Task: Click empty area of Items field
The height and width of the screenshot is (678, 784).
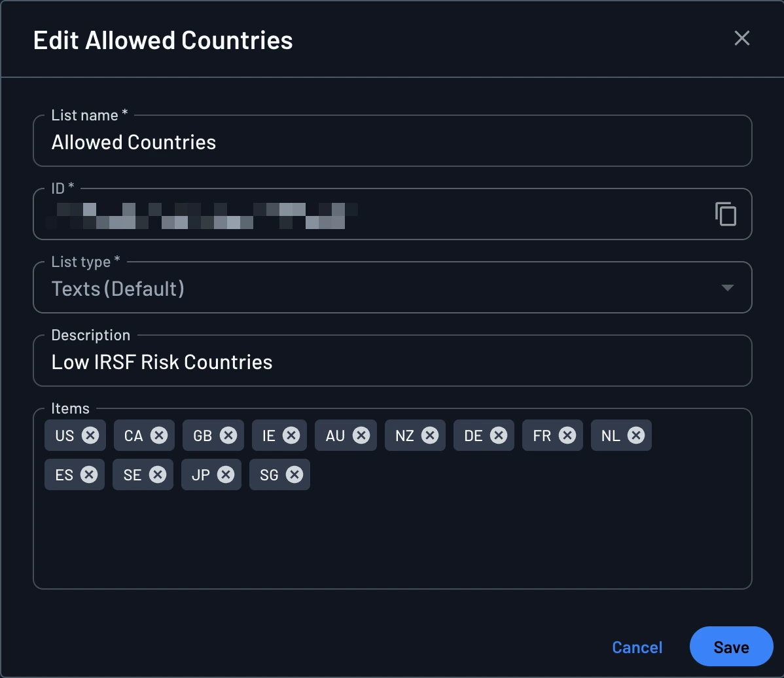Action: tap(393, 540)
